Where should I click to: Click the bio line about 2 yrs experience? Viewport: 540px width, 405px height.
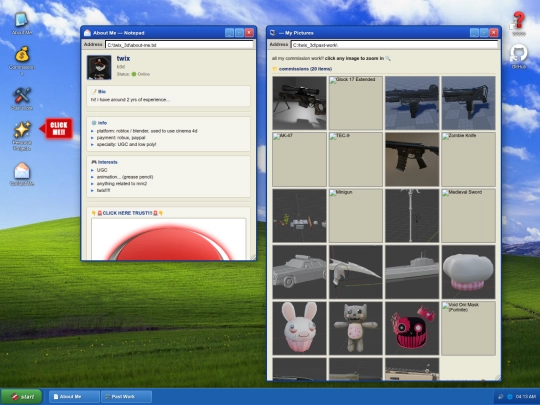pyautogui.click(x=130, y=100)
